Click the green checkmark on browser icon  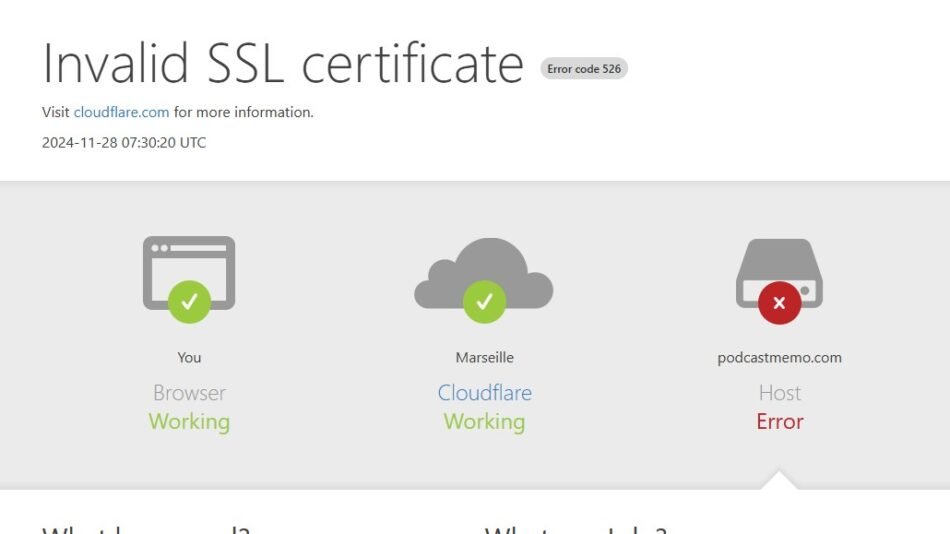(x=189, y=301)
